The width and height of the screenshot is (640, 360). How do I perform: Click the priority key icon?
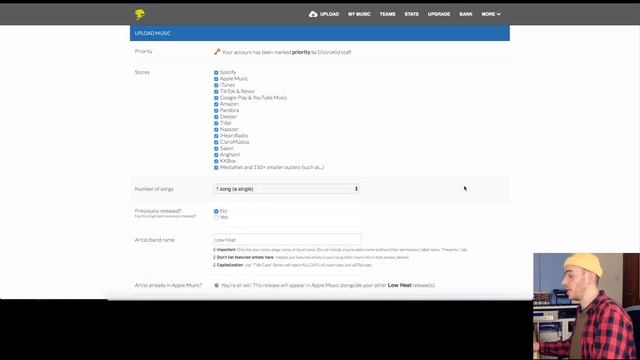tap(217, 52)
